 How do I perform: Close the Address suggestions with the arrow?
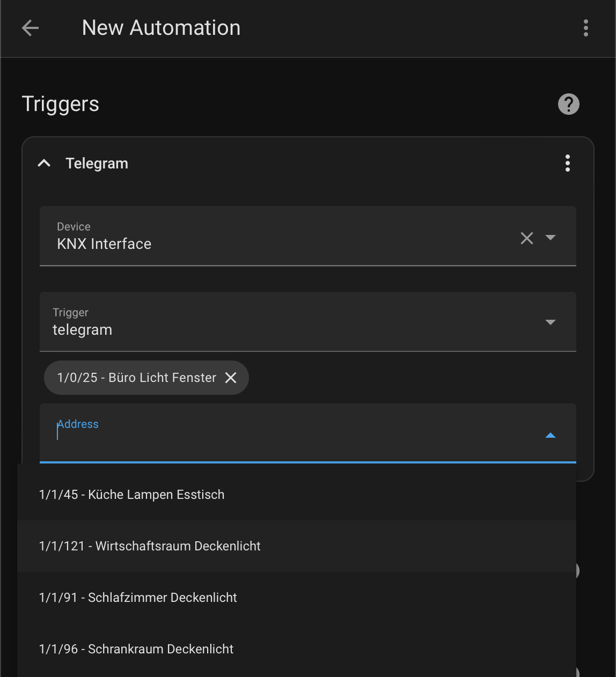[x=550, y=435]
